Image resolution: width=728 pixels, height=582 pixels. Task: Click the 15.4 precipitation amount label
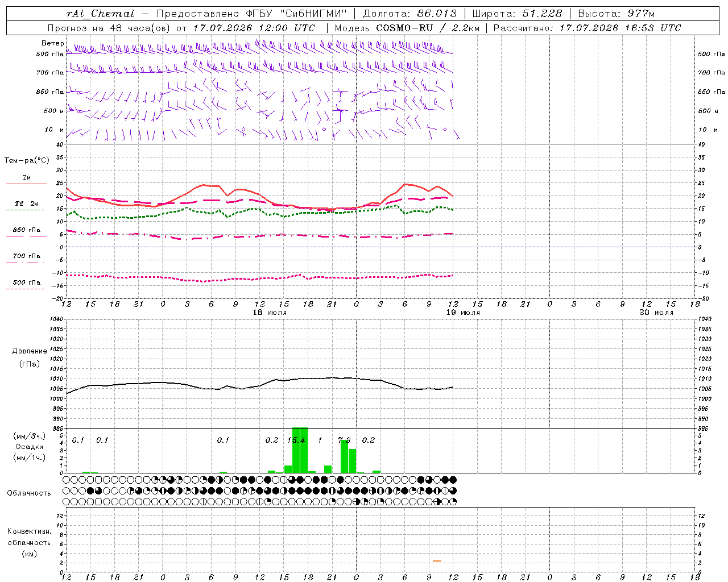click(296, 440)
